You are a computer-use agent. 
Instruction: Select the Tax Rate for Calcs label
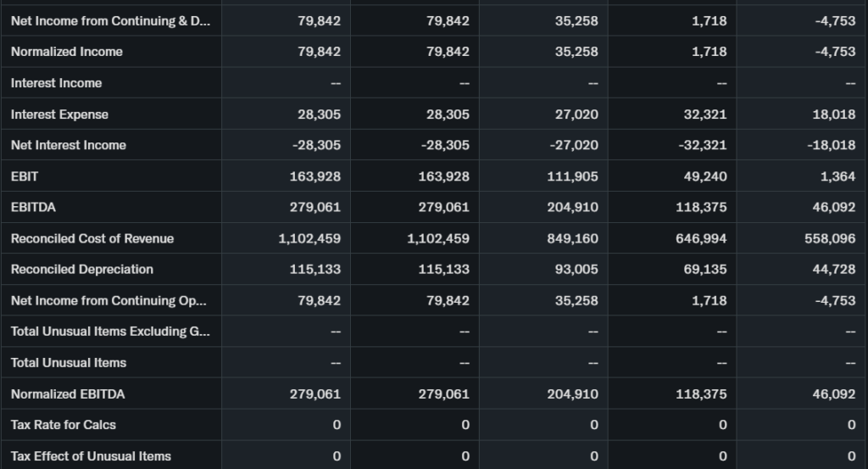point(64,425)
